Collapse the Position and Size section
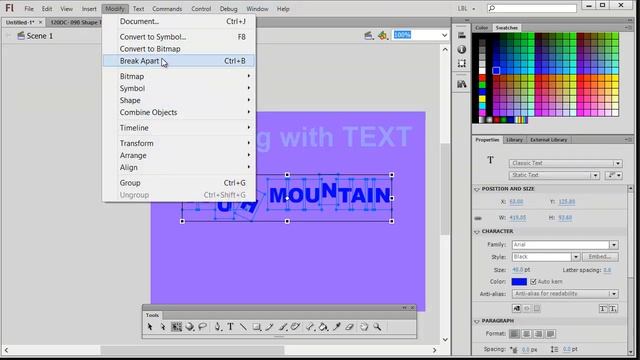The width and height of the screenshot is (640, 360). click(x=477, y=189)
